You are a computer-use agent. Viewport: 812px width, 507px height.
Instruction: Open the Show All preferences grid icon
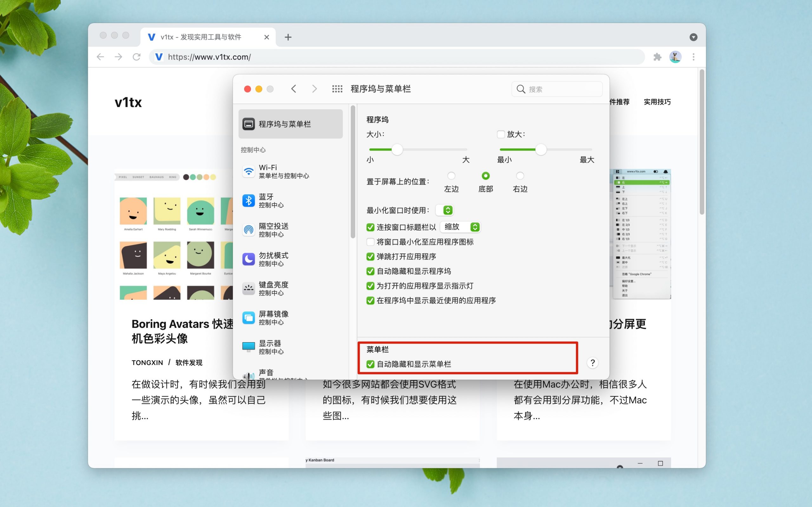coord(337,88)
